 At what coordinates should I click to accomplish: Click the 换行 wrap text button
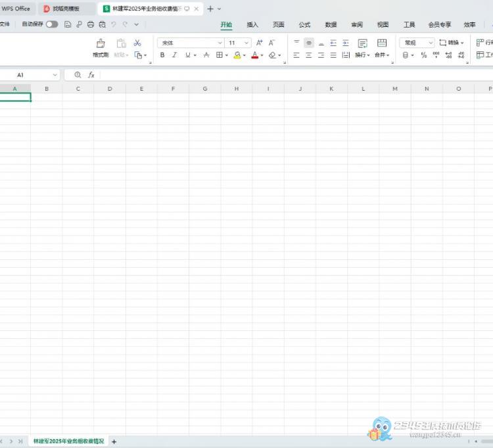(362, 47)
